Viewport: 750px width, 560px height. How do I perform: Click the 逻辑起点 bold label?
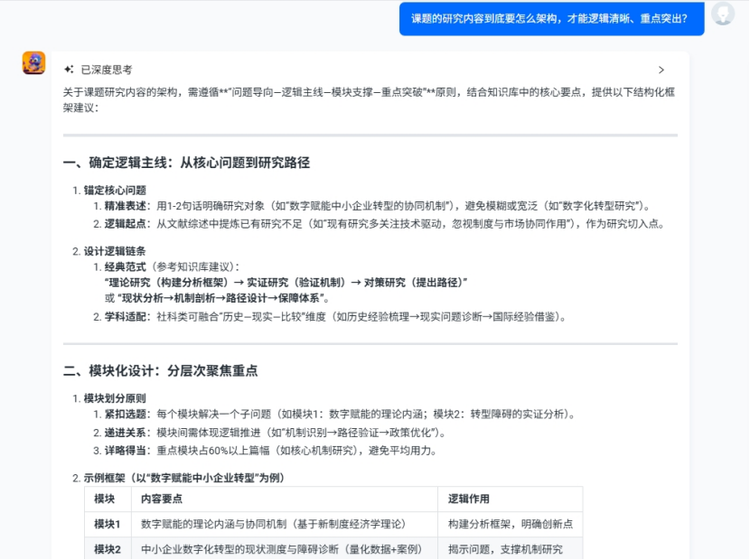click(126, 224)
